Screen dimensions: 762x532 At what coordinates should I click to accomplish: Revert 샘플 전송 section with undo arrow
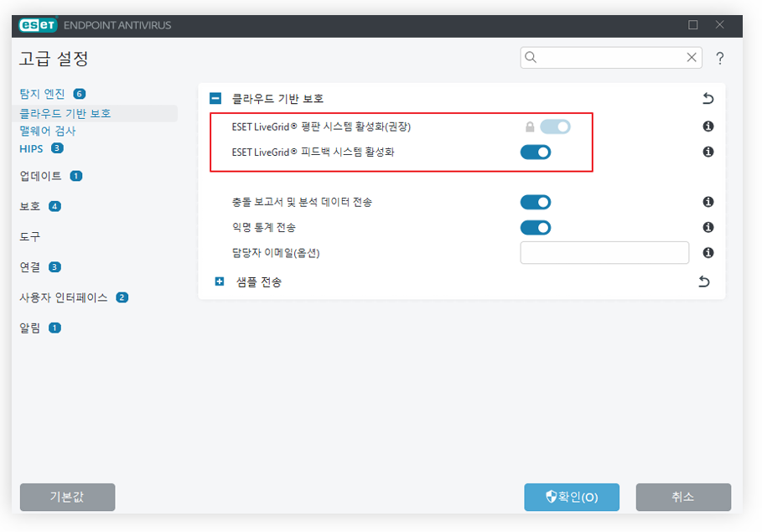tap(704, 281)
